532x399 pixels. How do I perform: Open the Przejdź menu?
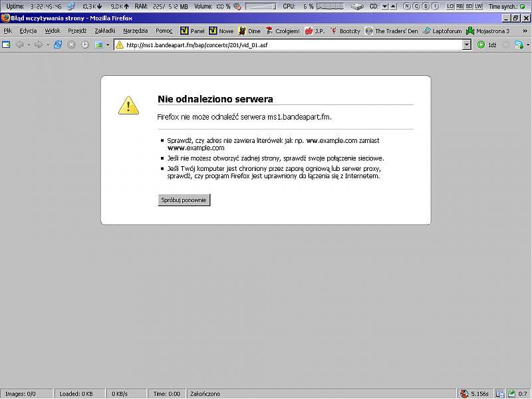(77, 31)
